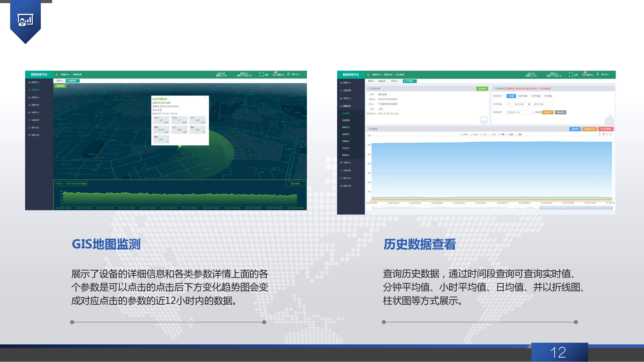Click refresh icon above the history chart
Screen dimensions: 644x362
click(x=607, y=134)
